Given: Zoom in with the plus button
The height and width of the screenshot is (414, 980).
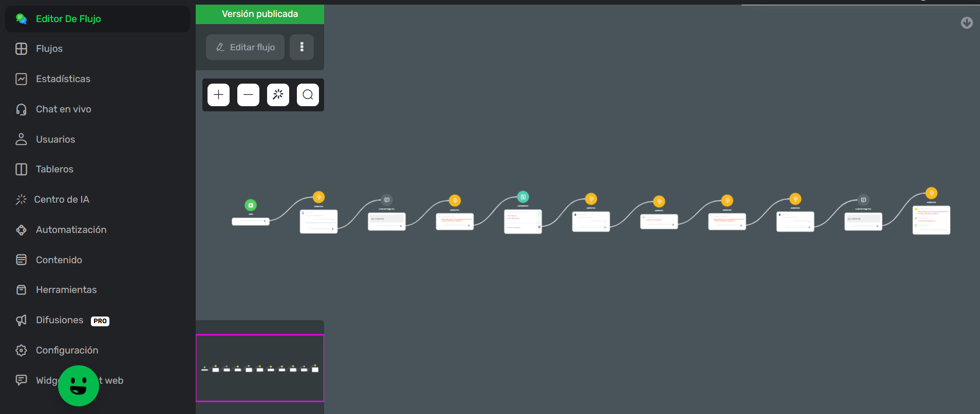Looking at the screenshot, I should click(x=218, y=95).
